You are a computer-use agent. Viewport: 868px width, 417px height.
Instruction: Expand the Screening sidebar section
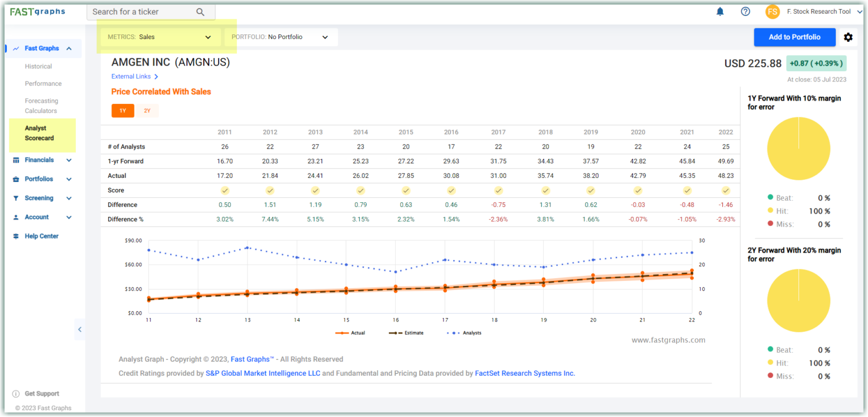tap(69, 198)
